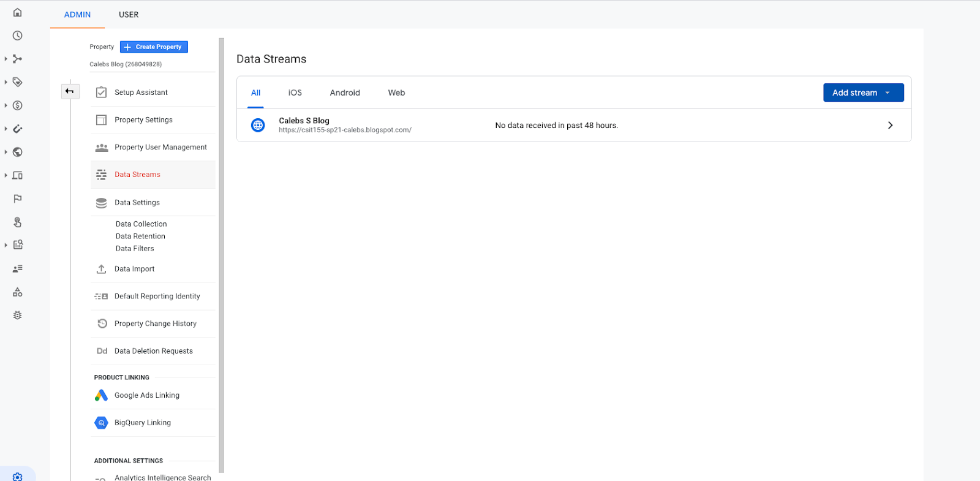Open the All events touch icon

click(x=18, y=222)
